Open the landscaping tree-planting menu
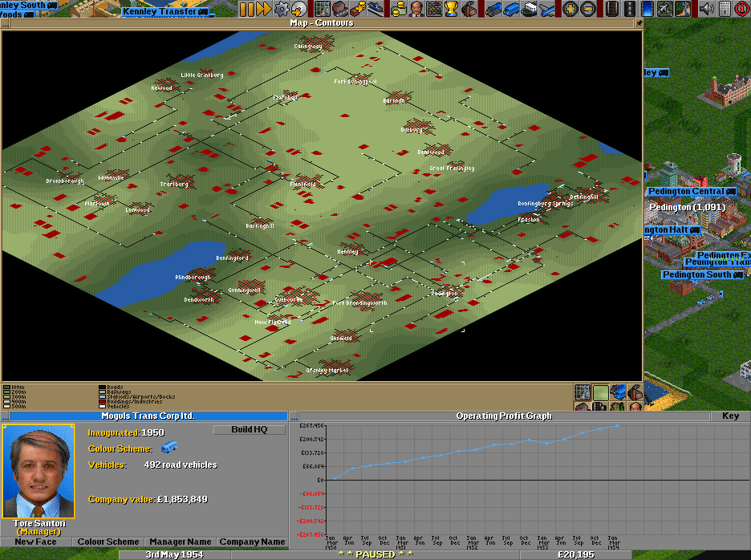This screenshot has height=560, width=751. coord(683,9)
